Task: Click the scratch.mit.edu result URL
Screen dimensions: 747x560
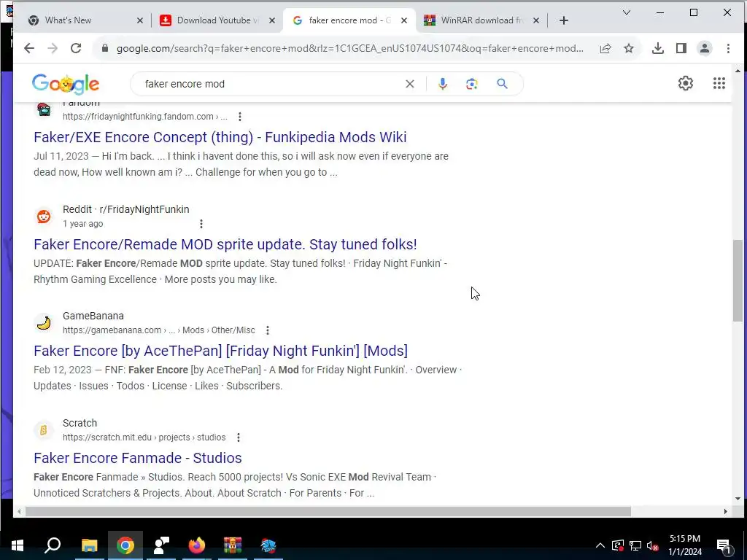Action: pyautogui.click(x=144, y=437)
